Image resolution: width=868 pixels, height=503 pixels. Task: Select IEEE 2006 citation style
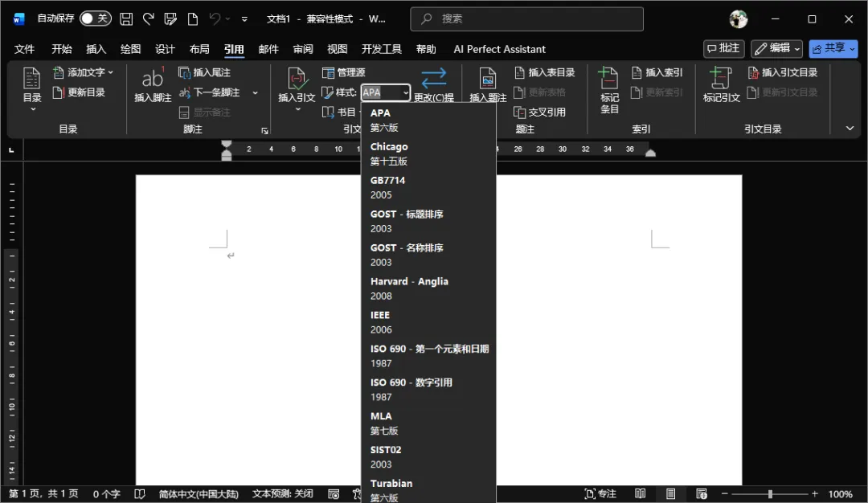428,322
